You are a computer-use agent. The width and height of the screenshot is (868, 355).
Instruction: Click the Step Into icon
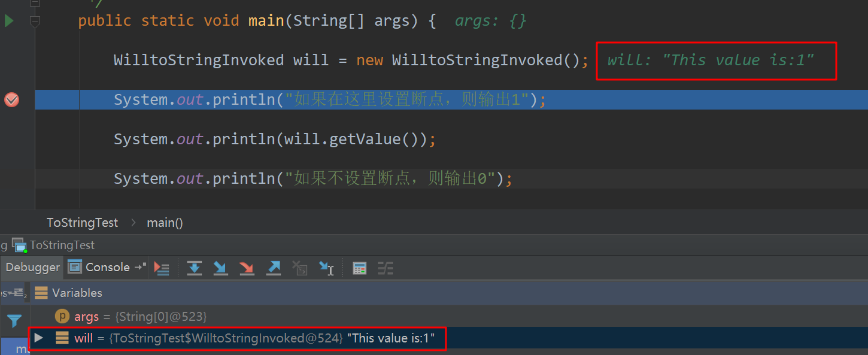coord(220,268)
